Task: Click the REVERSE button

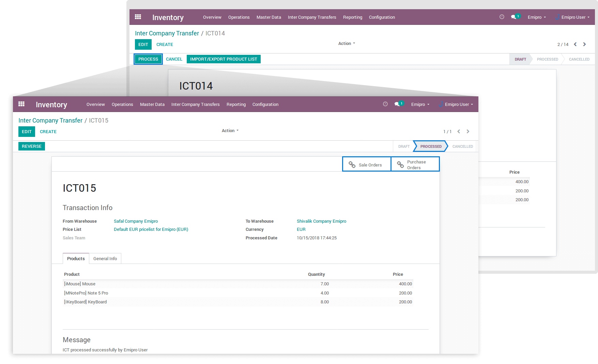Action: 32,146
